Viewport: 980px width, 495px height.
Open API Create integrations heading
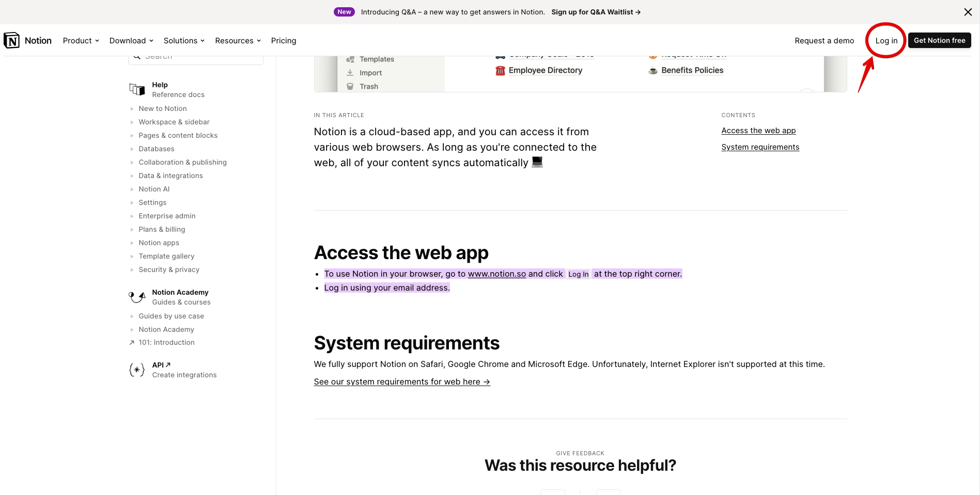click(x=184, y=370)
